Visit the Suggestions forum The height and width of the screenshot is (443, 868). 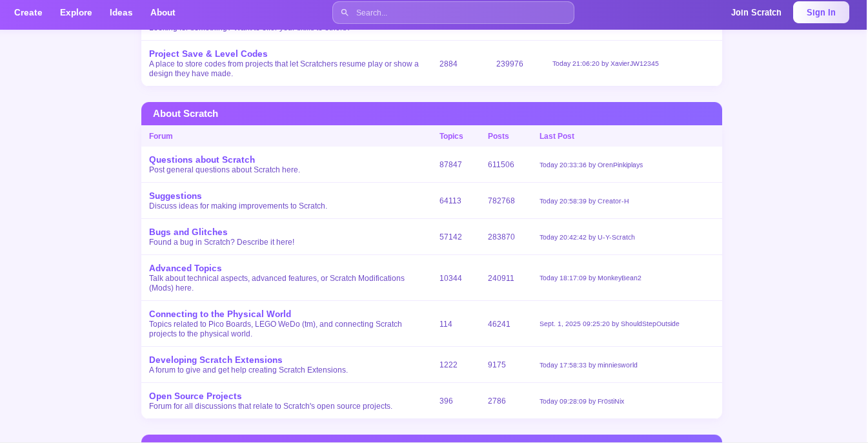click(176, 196)
